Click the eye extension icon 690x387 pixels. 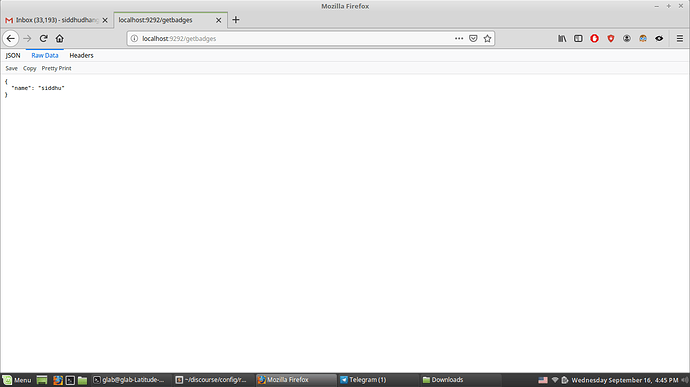pyautogui.click(x=659, y=39)
